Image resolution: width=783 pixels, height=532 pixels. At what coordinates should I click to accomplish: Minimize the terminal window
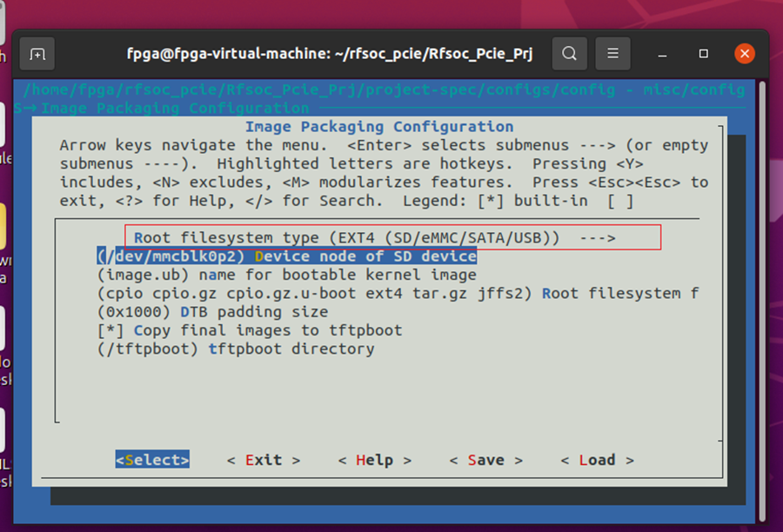coord(662,54)
